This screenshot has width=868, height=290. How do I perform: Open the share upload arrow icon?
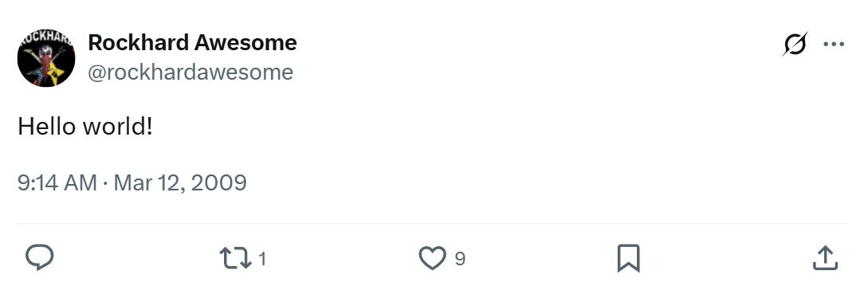click(825, 258)
